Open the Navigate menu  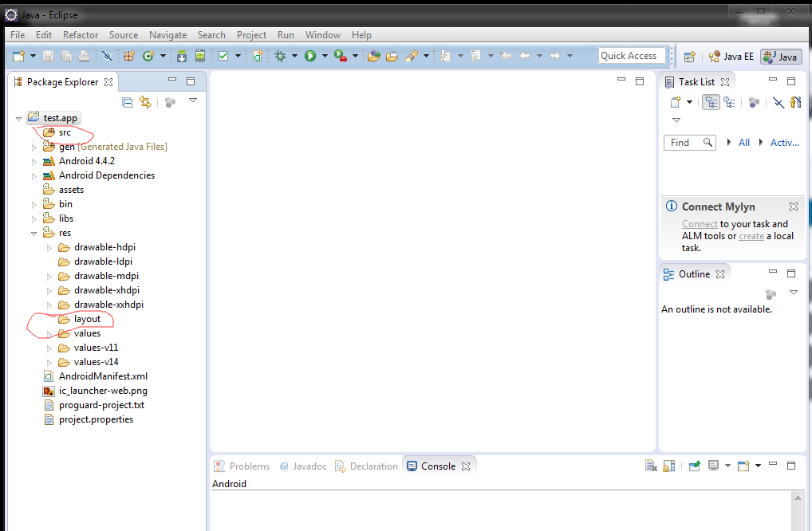pos(168,34)
